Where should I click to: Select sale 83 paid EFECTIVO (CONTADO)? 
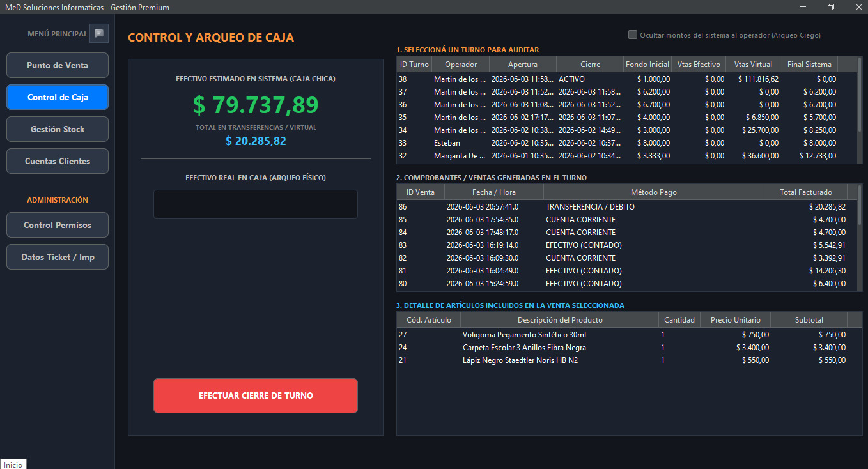(626, 245)
